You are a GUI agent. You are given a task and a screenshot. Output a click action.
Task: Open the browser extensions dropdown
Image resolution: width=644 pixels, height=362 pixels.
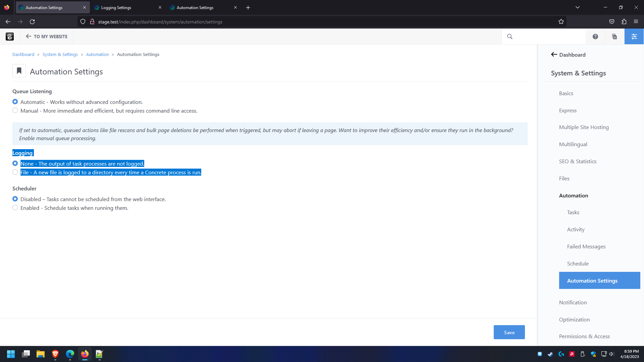624,21
